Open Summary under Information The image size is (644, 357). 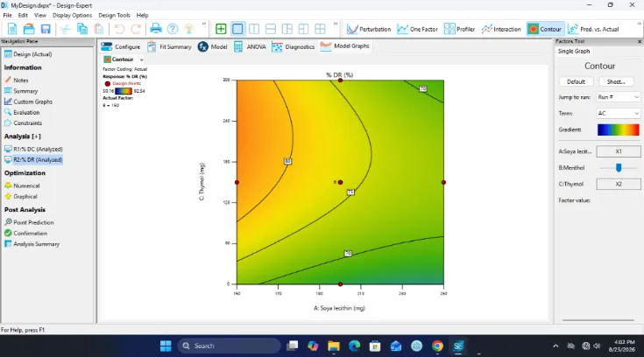click(x=21, y=91)
